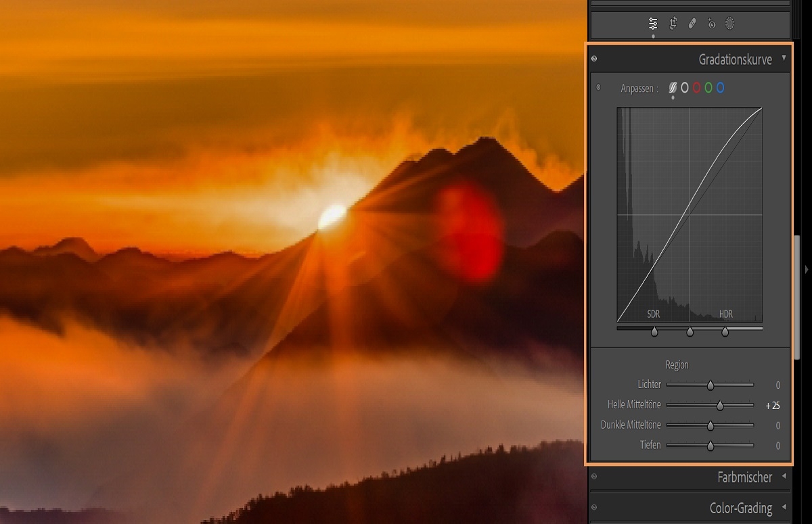Expand the Color-Grading panel

(x=784, y=506)
